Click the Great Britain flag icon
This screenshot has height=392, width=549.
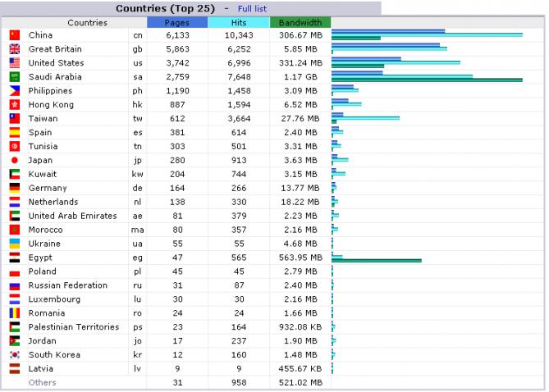pyautogui.click(x=14, y=49)
